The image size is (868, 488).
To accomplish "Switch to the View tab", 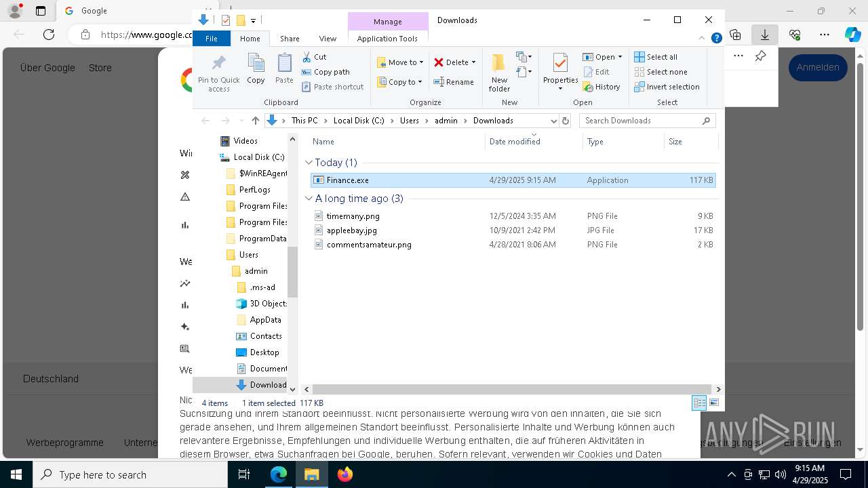I will [328, 39].
